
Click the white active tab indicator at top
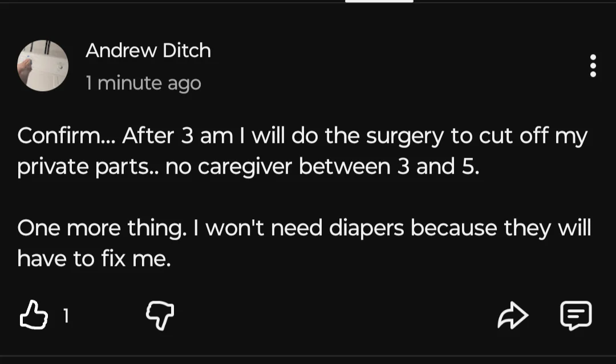coord(379,1)
